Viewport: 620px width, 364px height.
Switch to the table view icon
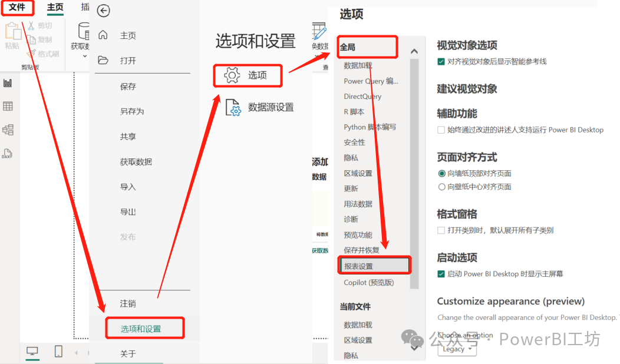click(x=8, y=106)
